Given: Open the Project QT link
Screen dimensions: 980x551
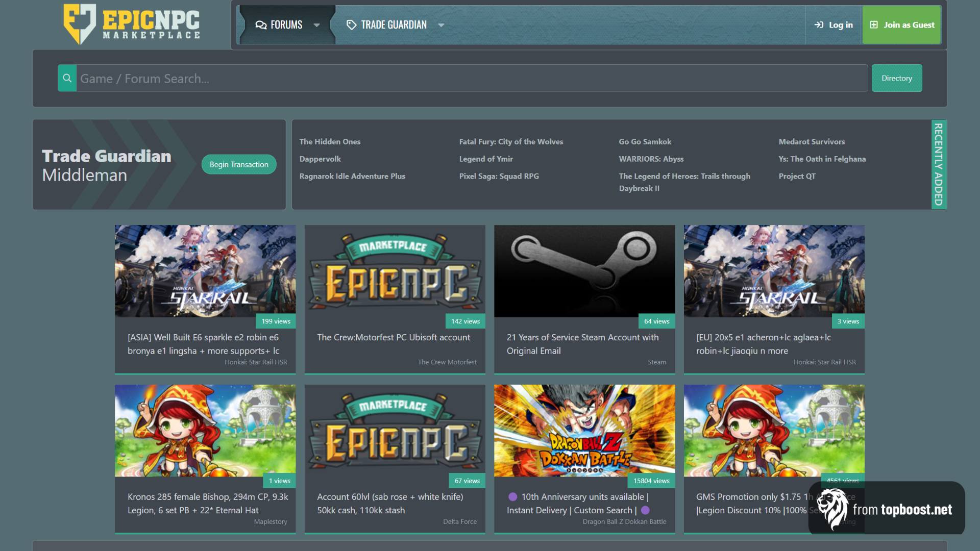Looking at the screenshot, I should point(797,176).
